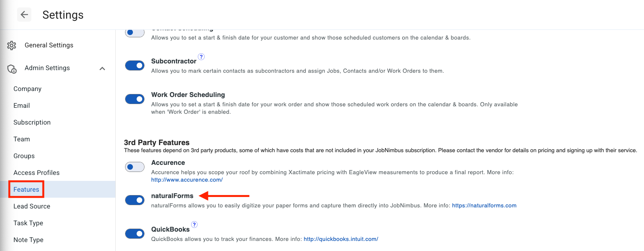This screenshot has height=251, width=644.
Task: Toggle the QuickBooks feature switch
Action: [135, 234]
